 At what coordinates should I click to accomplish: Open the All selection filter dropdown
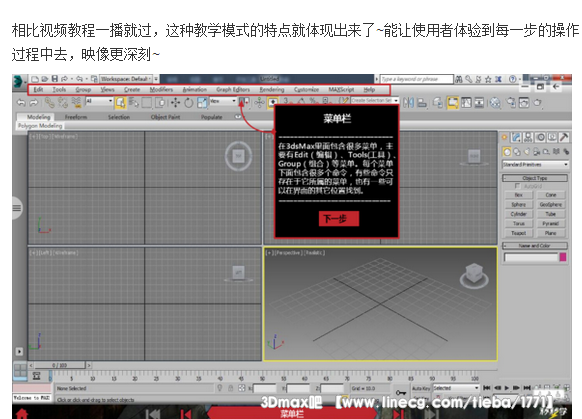click(x=99, y=101)
